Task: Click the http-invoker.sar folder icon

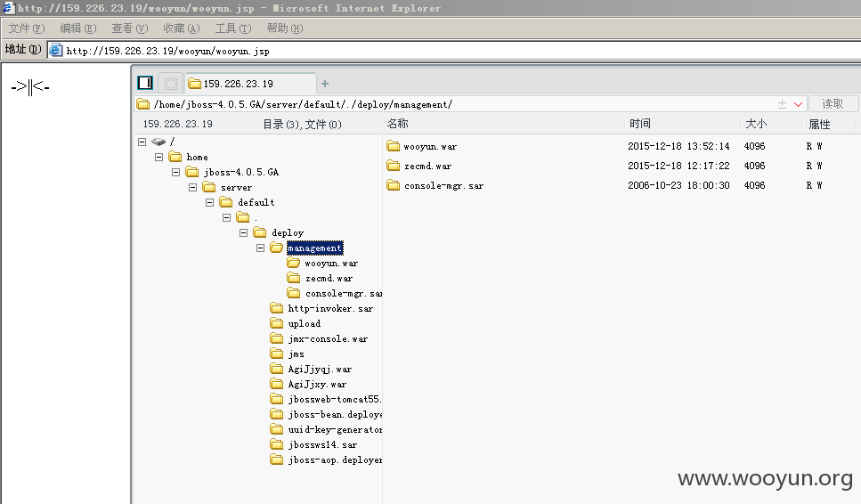Action: (x=277, y=308)
